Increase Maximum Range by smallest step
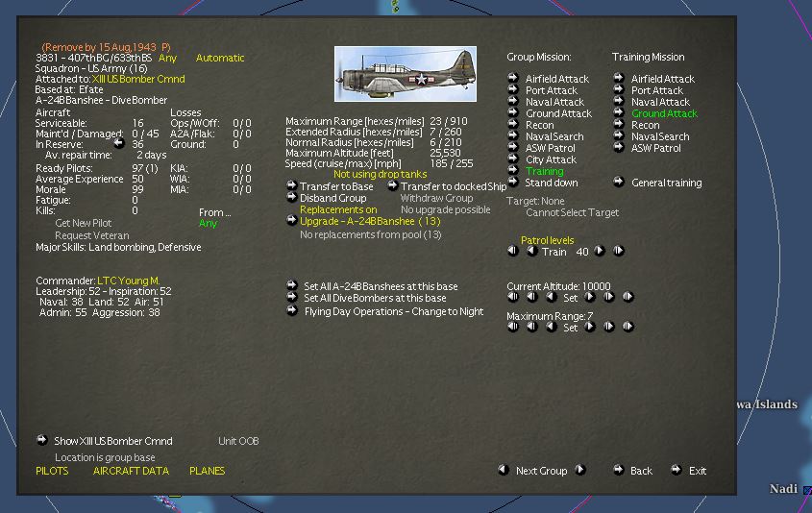 [589, 327]
